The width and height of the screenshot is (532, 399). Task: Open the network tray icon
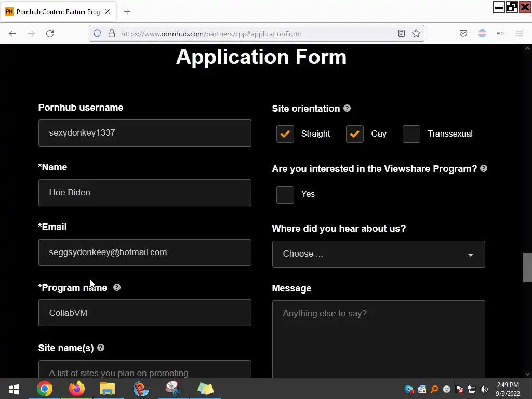[472, 389]
